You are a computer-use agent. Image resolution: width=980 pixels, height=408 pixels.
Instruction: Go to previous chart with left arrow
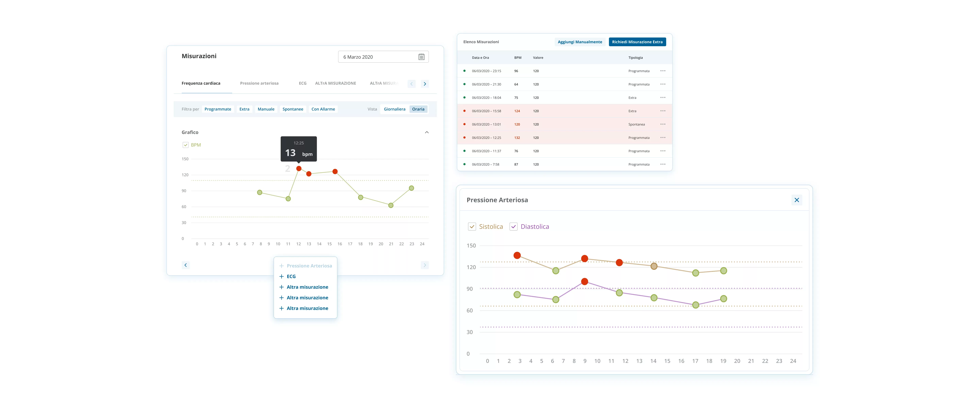186,265
